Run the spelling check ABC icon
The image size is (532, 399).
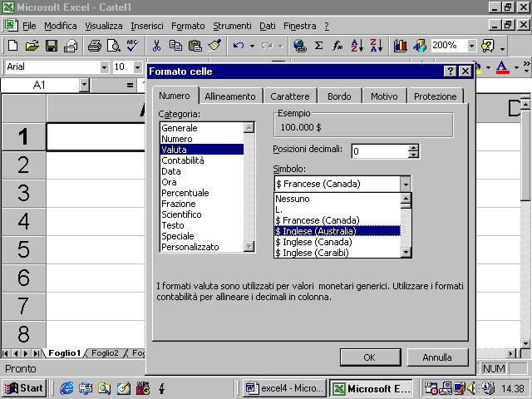coord(133,46)
